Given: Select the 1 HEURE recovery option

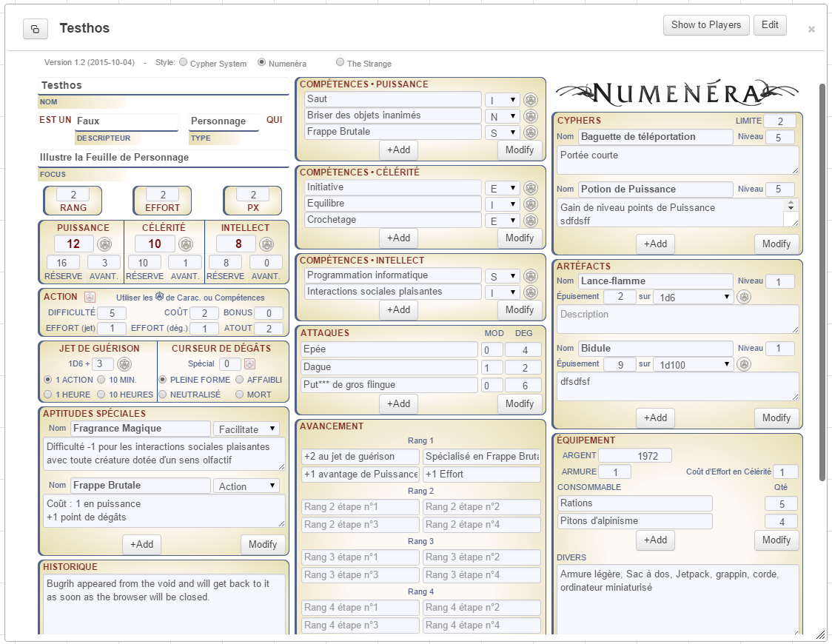Looking at the screenshot, I should point(48,395).
